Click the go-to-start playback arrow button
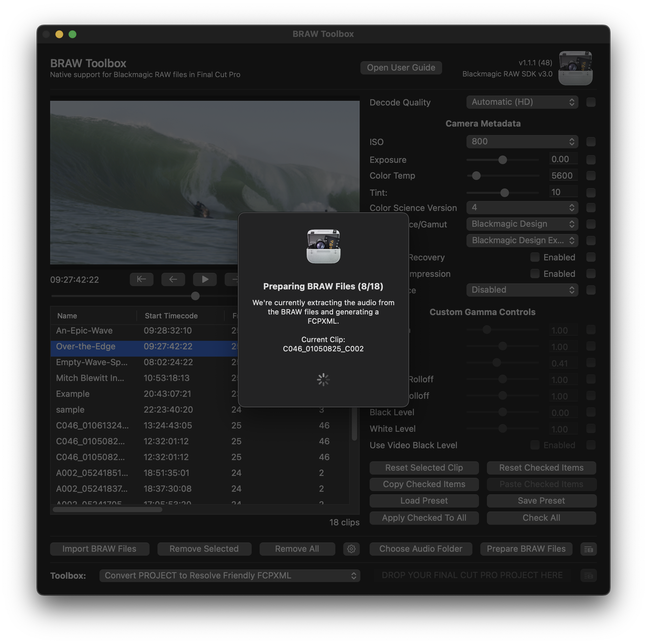This screenshot has width=647, height=644. pyautogui.click(x=141, y=279)
